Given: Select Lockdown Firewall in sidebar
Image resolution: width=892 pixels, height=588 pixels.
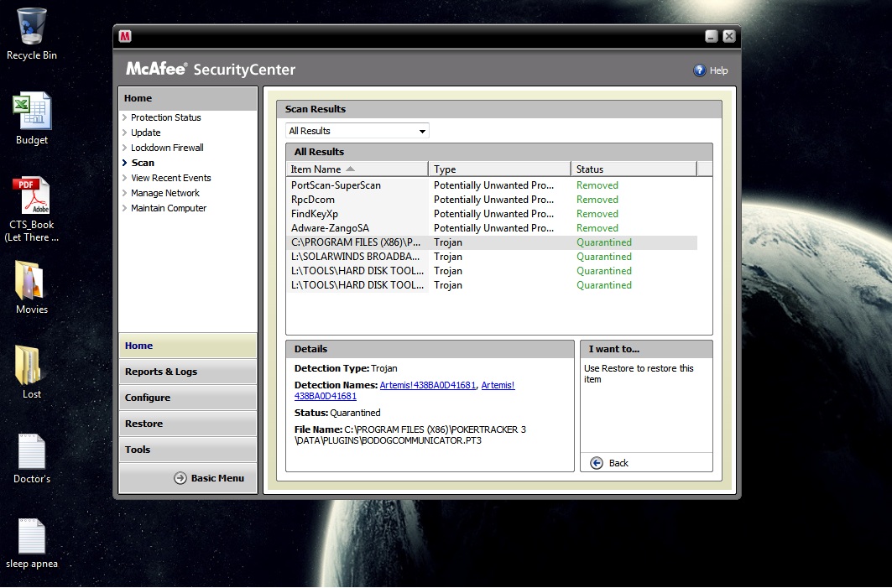Looking at the screenshot, I should tap(167, 148).
